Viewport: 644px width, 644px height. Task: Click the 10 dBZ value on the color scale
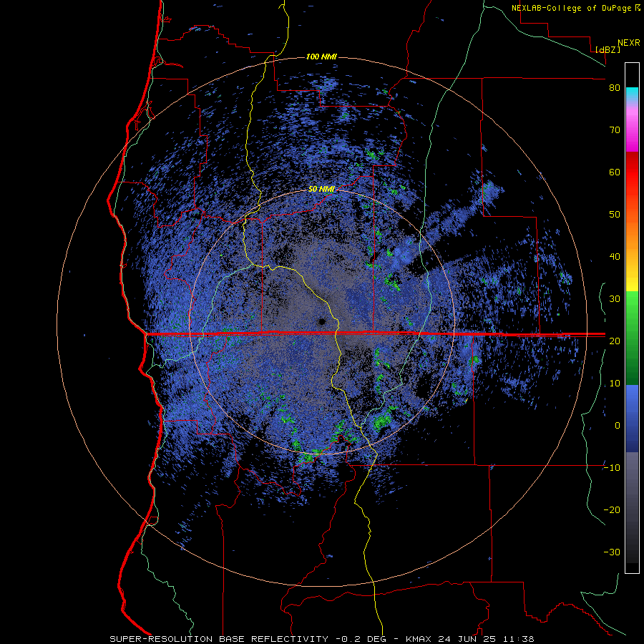pyautogui.click(x=615, y=384)
